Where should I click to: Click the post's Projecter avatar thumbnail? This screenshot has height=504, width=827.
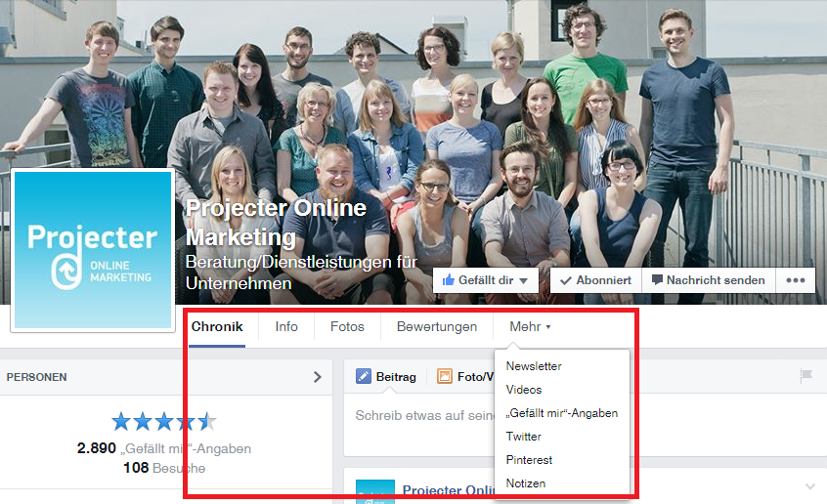coord(375,492)
